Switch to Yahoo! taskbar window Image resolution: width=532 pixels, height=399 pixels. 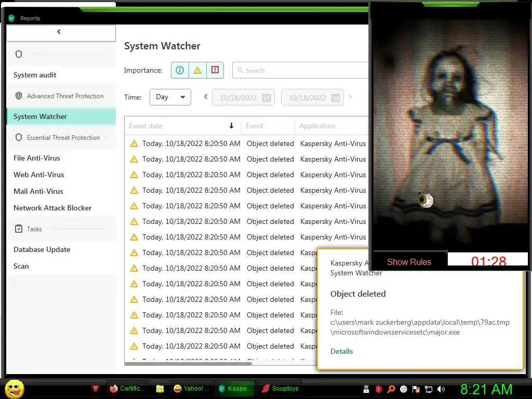[191, 389]
